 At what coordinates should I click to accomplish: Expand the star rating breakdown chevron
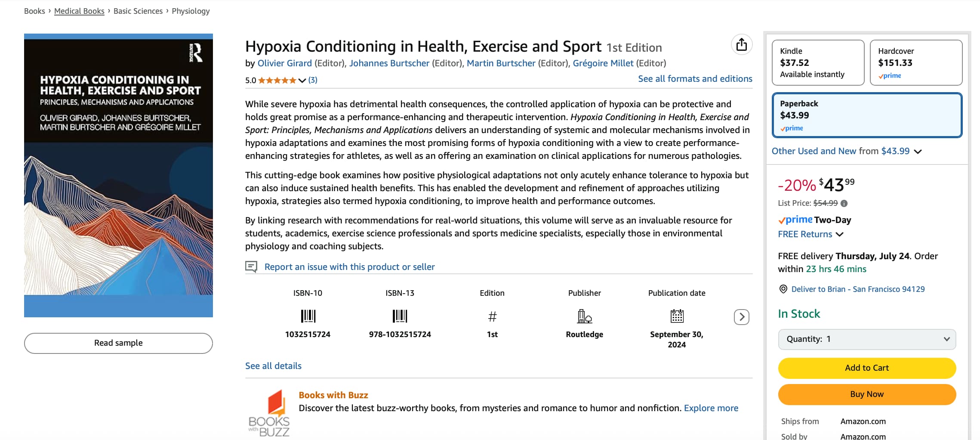(x=302, y=81)
